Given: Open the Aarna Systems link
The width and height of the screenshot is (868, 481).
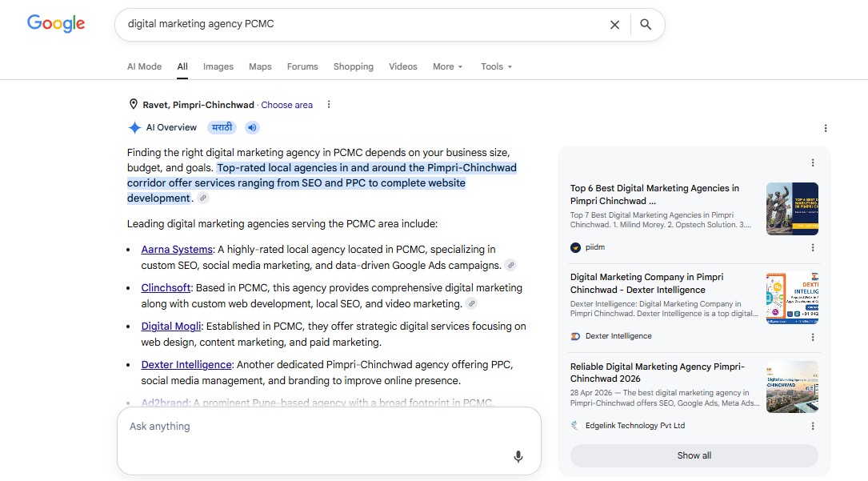Looking at the screenshot, I should click(x=177, y=250).
